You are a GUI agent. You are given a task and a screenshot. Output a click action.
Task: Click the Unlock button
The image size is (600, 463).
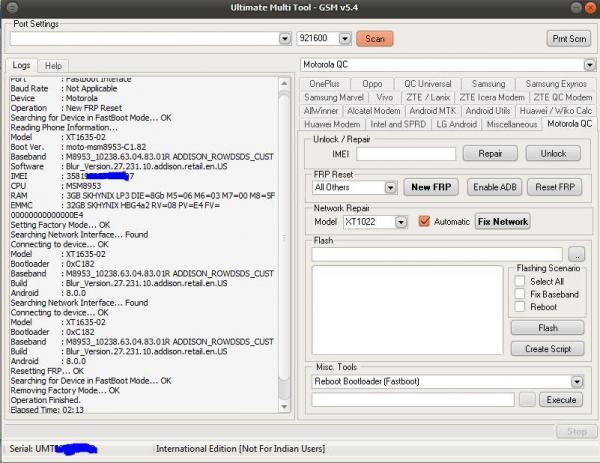[553, 153]
